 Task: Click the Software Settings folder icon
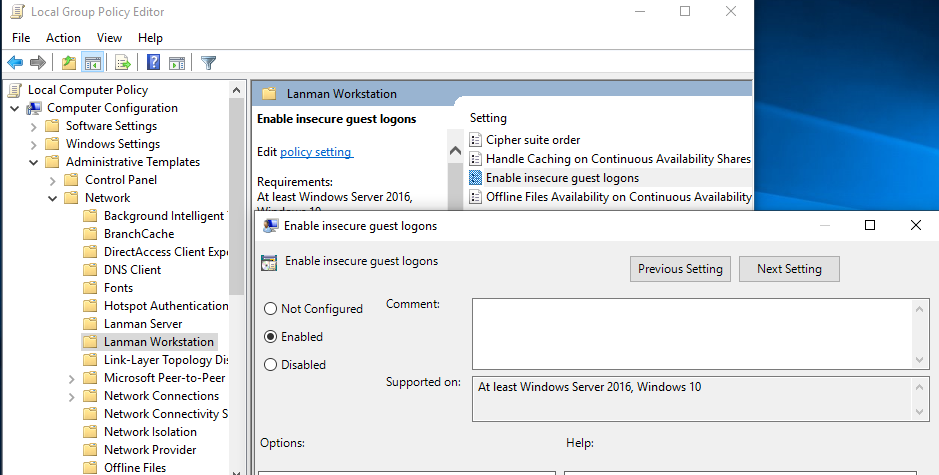point(53,126)
